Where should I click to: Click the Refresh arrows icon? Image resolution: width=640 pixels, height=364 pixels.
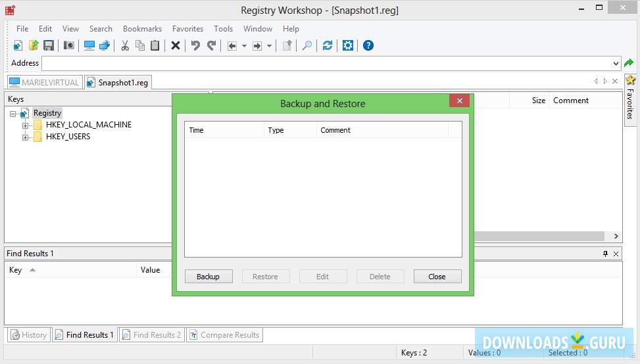tap(328, 45)
